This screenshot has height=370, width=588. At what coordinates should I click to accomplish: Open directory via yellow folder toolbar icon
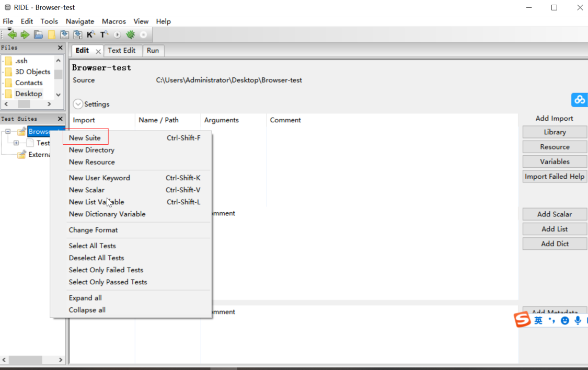coord(51,35)
